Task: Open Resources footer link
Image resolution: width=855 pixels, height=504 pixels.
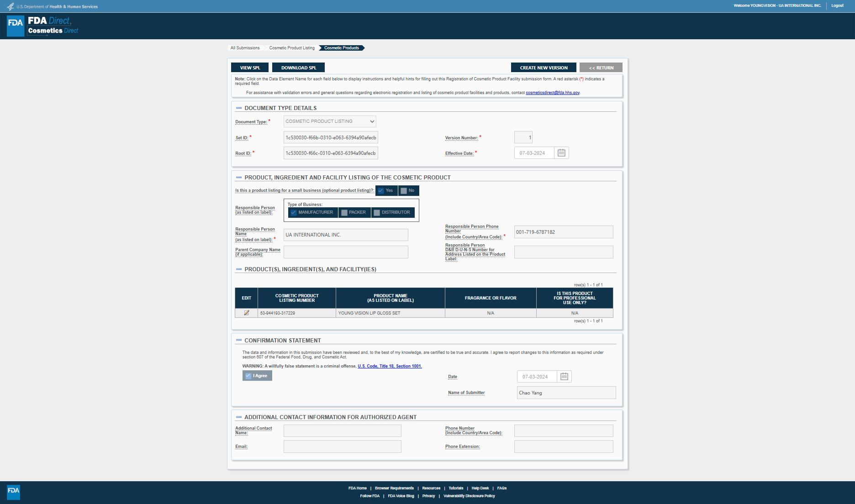Action: (431, 488)
